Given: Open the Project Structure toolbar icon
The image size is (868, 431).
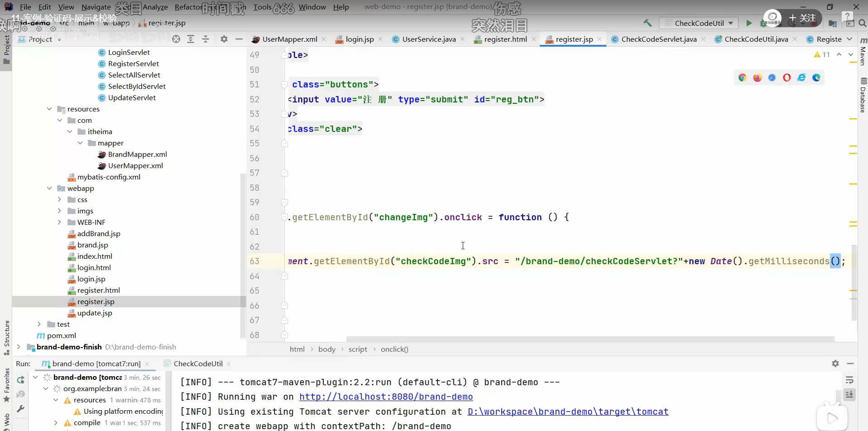Looking at the screenshot, I should coord(833,23).
